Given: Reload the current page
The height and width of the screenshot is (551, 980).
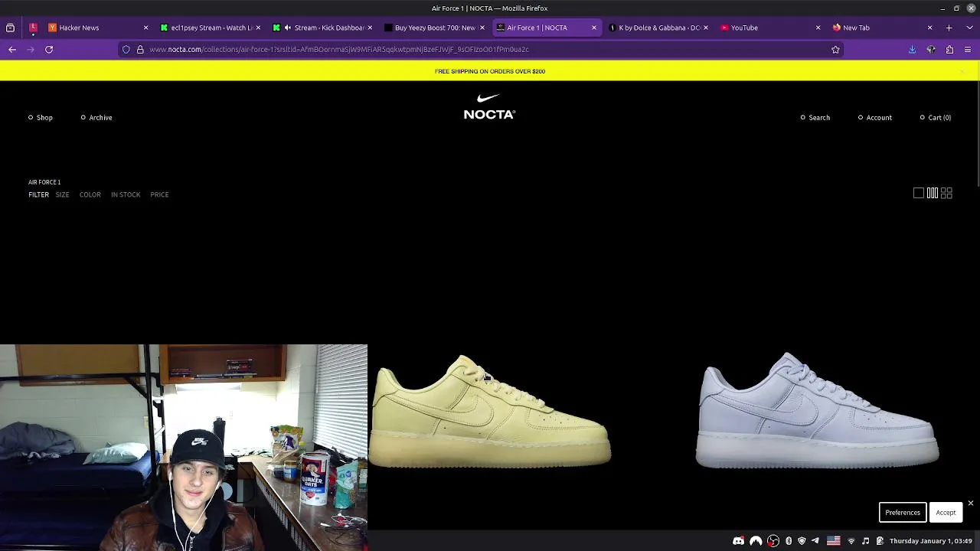Looking at the screenshot, I should tap(49, 49).
